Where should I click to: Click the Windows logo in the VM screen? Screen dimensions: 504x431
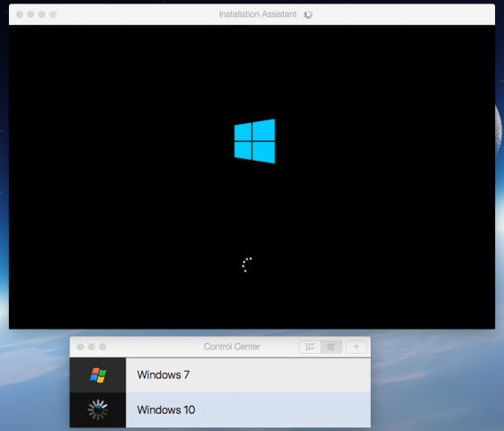254,141
